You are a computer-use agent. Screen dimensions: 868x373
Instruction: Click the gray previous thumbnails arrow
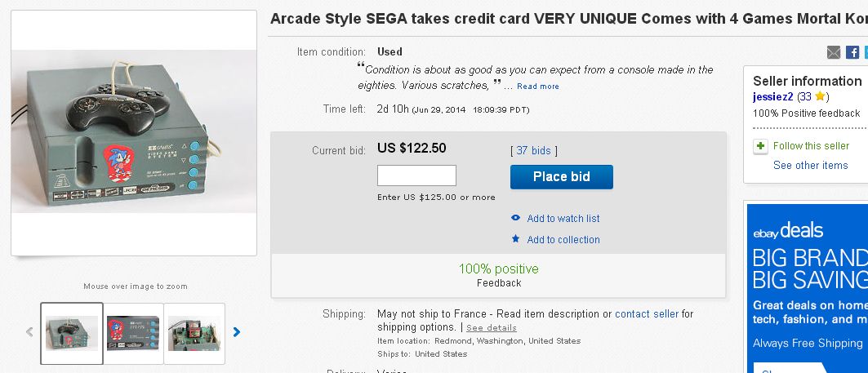(x=29, y=332)
